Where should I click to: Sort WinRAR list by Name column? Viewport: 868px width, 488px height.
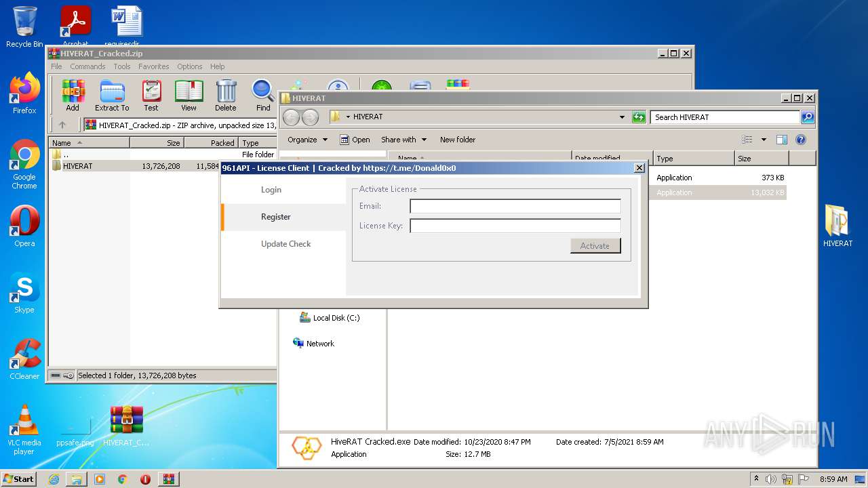(90, 143)
